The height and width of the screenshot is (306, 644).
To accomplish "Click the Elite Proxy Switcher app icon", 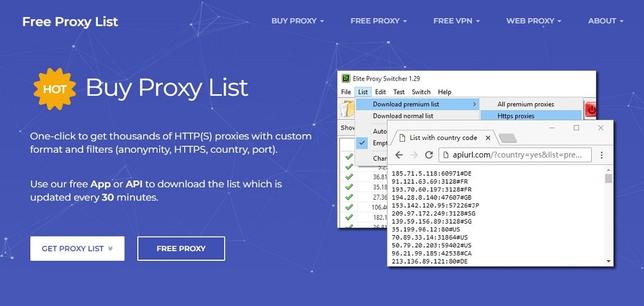I will 346,79.
